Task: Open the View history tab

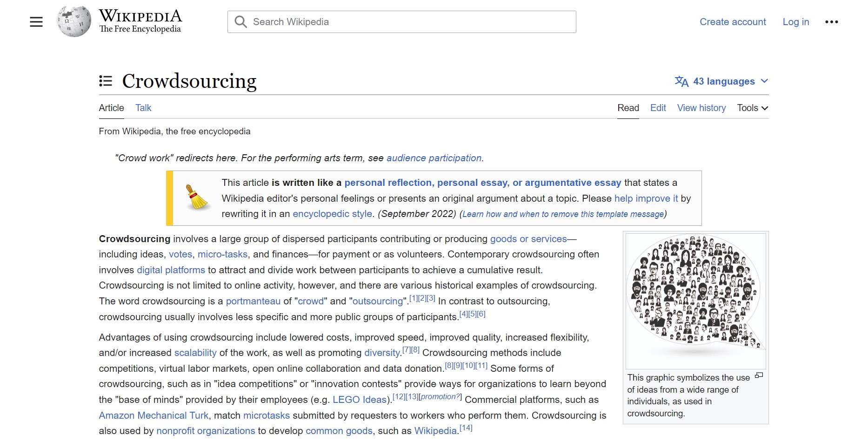Action: click(701, 108)
